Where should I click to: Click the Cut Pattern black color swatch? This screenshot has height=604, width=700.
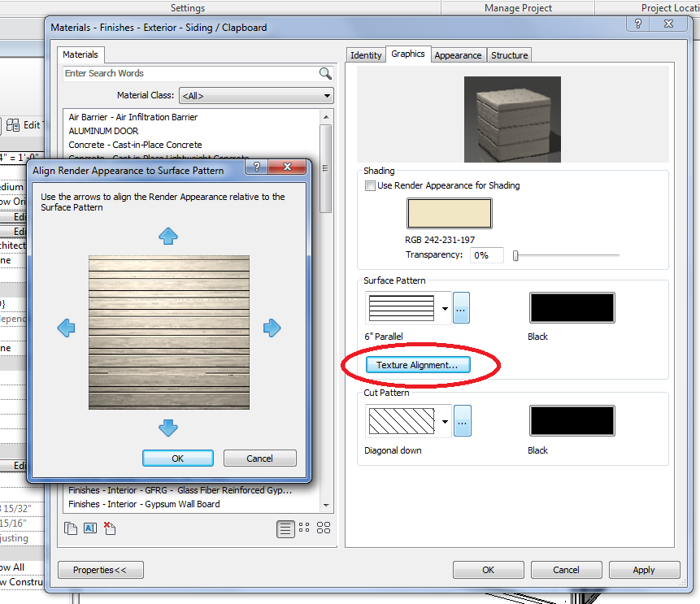[x=572, y=420]
